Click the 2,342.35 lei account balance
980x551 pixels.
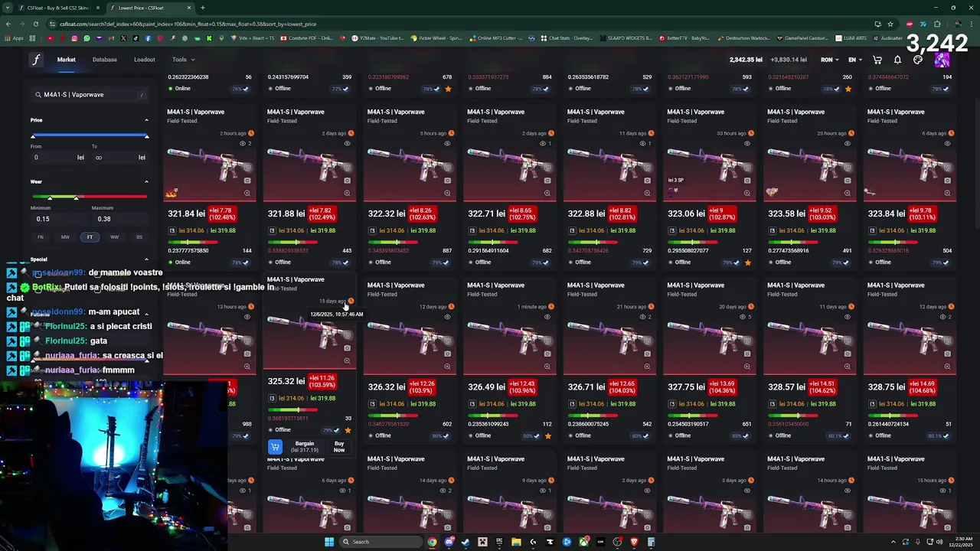(x=746, y=60)
